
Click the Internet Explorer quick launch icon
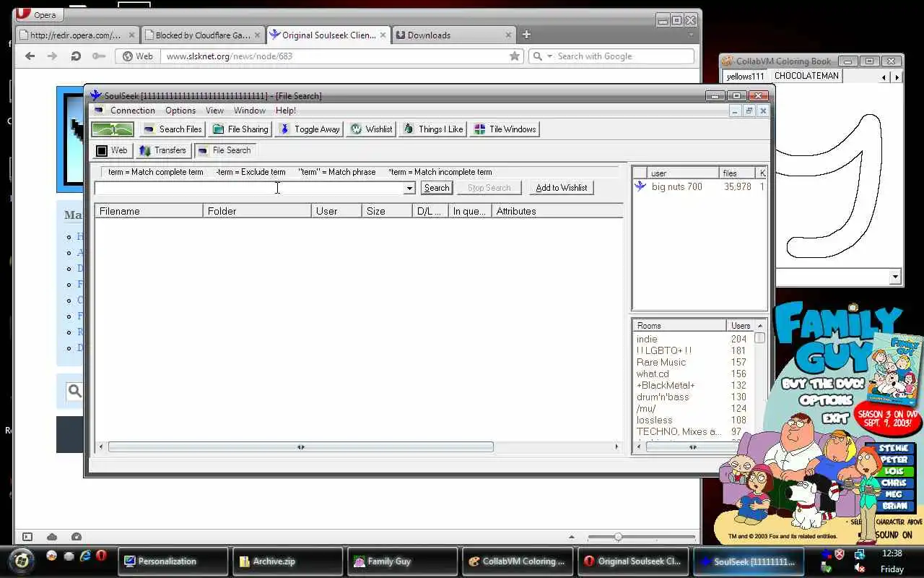tap(85, 556)
